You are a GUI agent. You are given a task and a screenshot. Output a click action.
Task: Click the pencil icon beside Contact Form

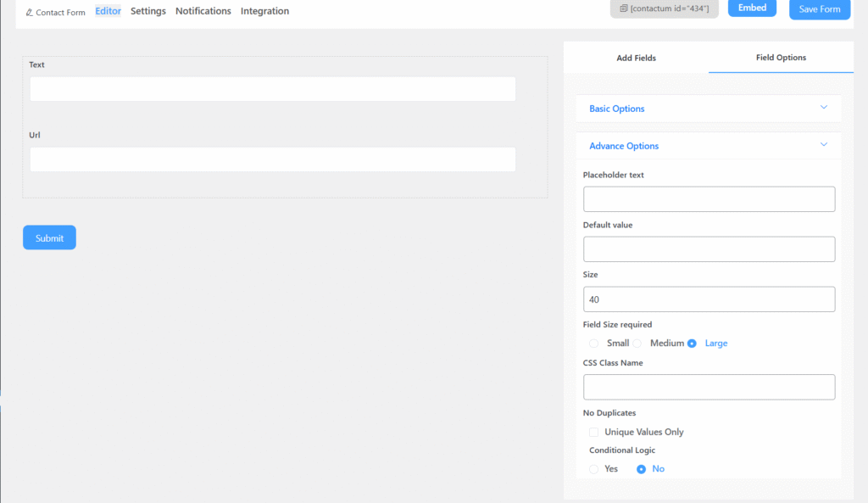coord(30,13)
